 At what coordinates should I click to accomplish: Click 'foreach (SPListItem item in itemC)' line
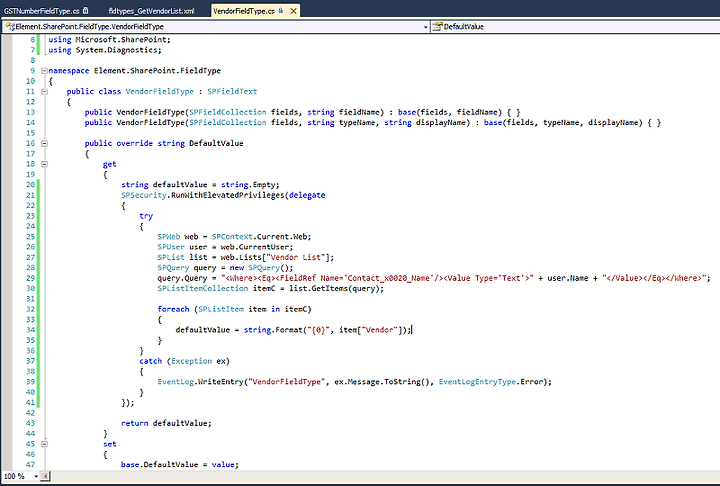pos(234,309)
